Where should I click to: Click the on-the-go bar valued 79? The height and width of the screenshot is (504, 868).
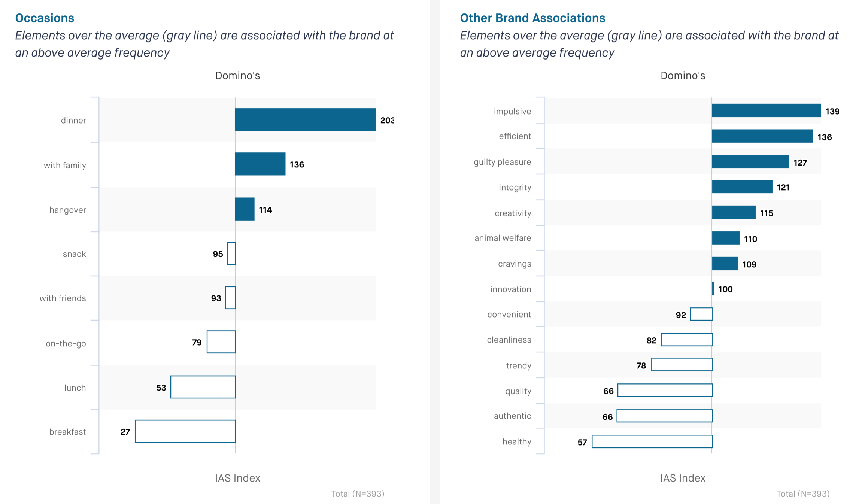(221, 342)
